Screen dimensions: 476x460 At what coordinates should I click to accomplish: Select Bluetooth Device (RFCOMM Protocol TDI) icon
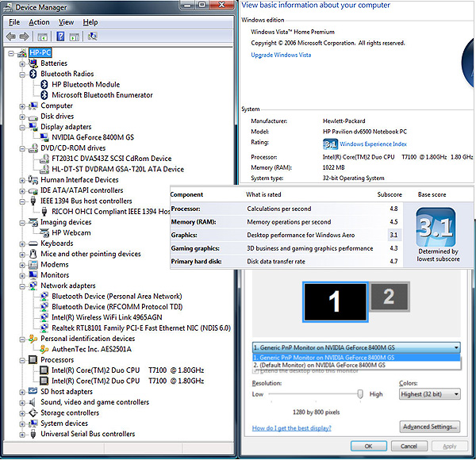pyautogui.click(x=44, y=307)
